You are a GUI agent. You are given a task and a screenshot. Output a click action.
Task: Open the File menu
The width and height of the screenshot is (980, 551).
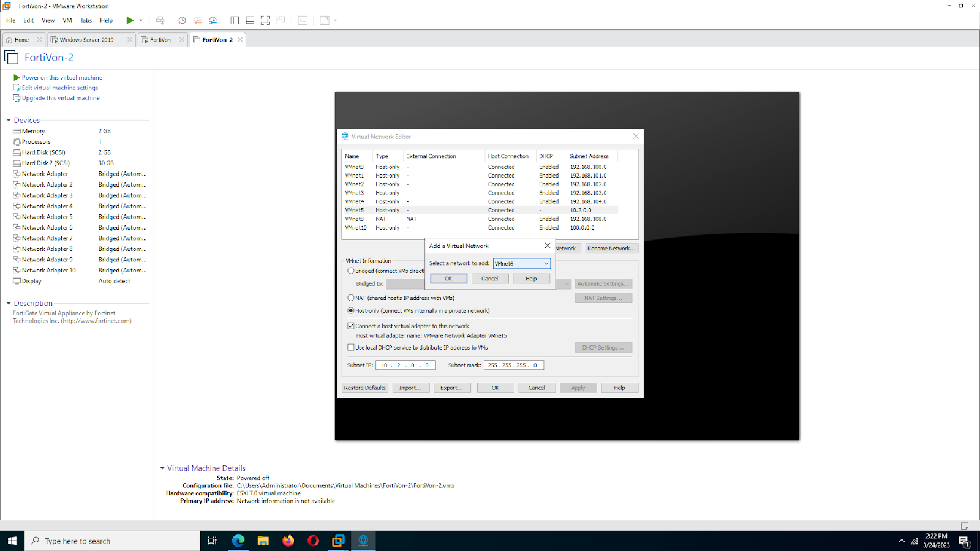tap(11, 20)
